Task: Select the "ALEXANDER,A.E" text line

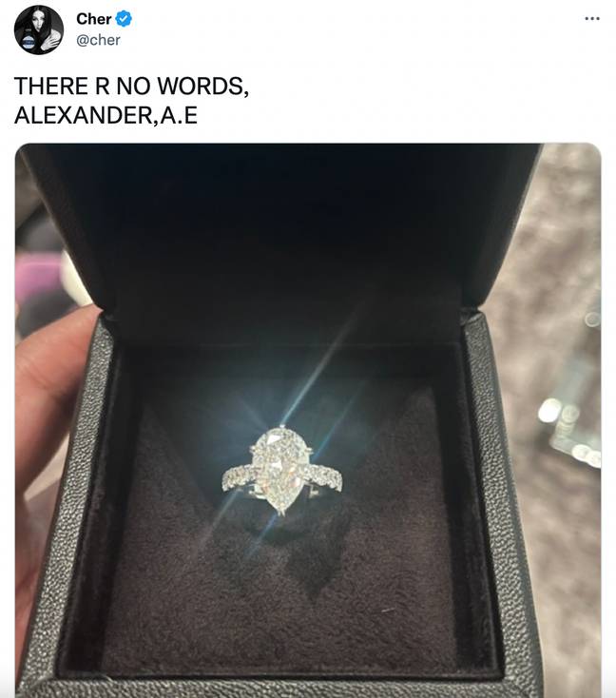Action: click(106, 116)
